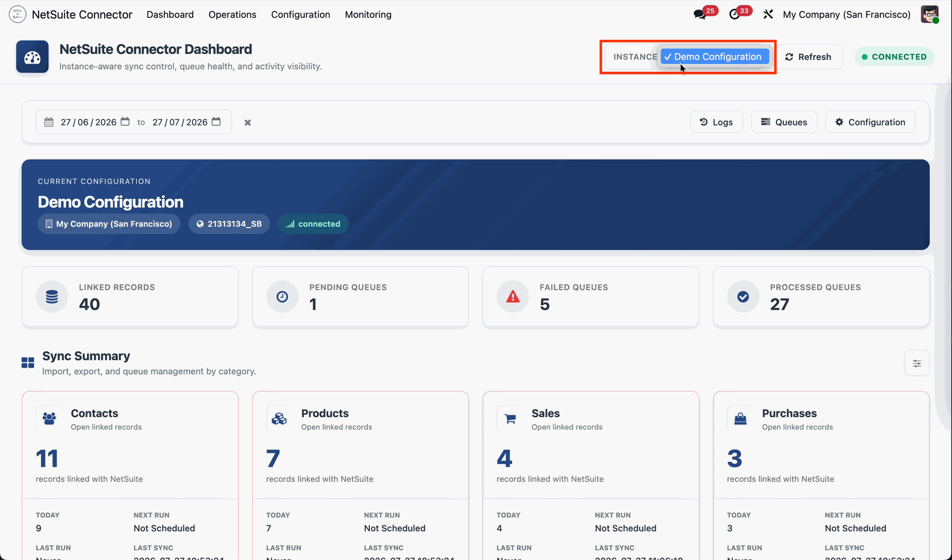Click the Linked Records database icon
This screenshot has height=560, width=952.
click(52, 296)
